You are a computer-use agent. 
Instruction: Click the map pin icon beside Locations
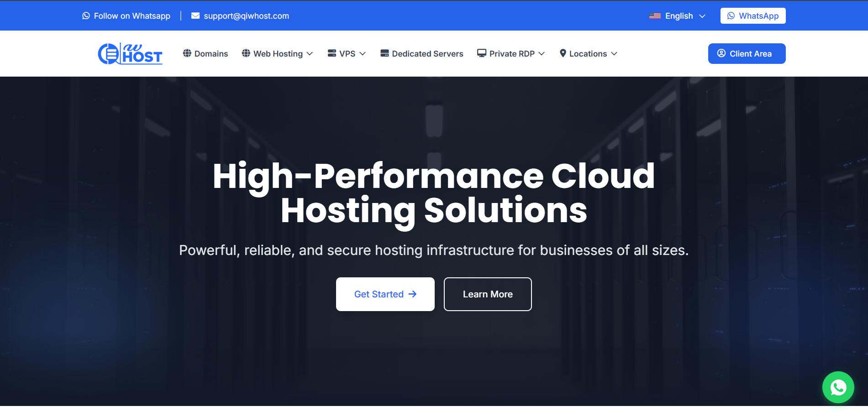pos(563,53)
